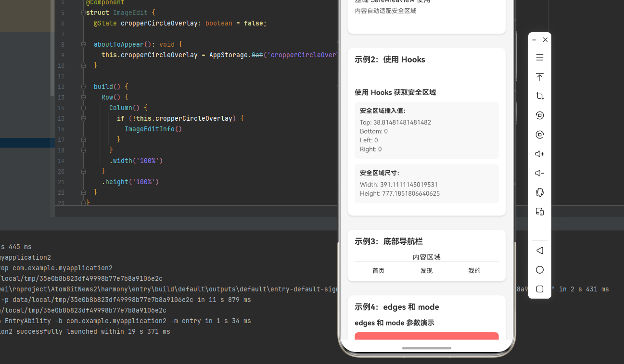The image size is (624, 364).
Task: Click the 示例3：底部导航栏 heading
Action: click(389, 241)
